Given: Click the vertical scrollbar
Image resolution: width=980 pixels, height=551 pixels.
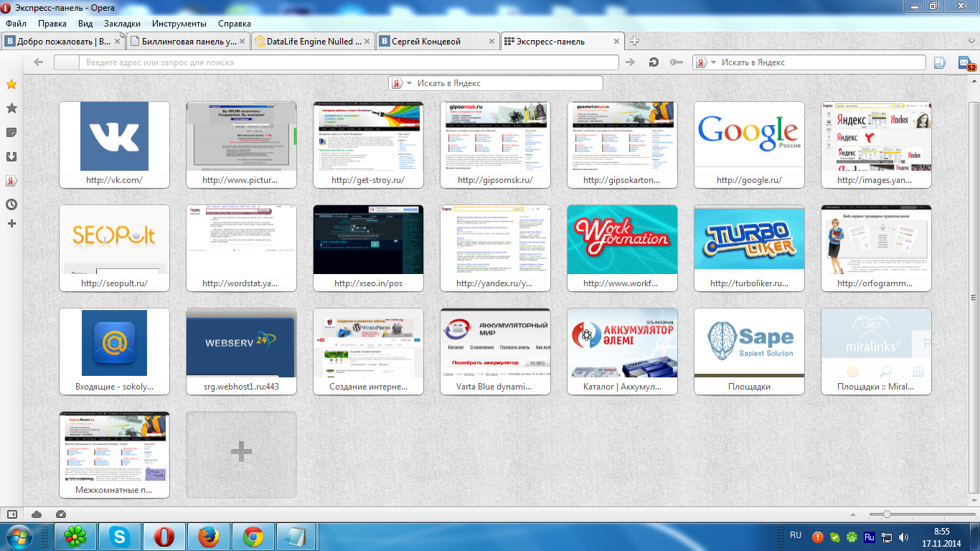Looking at the screenshot, I should tap(974, 297).
